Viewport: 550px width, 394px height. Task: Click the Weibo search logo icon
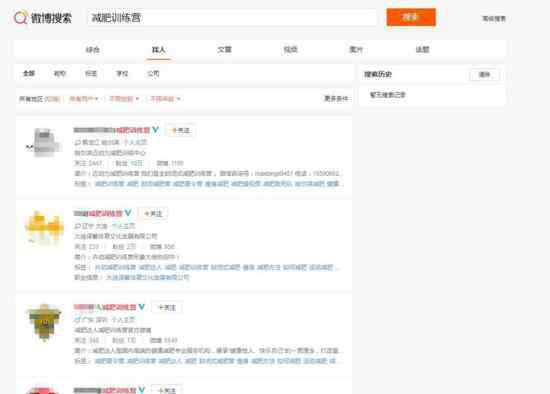(x=20, y=18)
